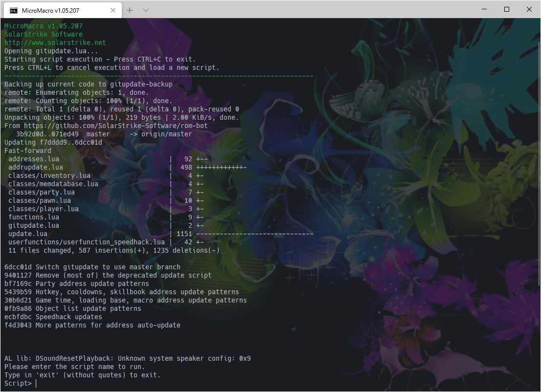Screen dimensions: 541x392
Task: Expand the new tab profile dropdown
Action: click(x=146, y=10)
